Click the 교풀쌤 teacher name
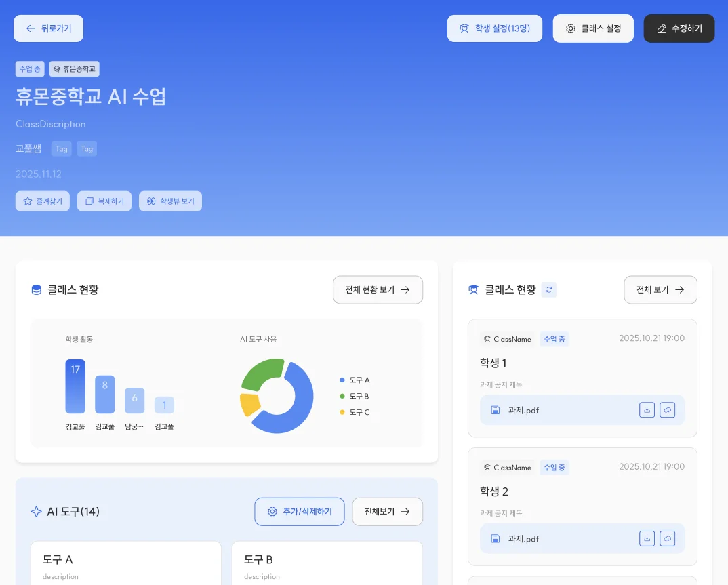The height and width of the screenshot is (585, 728). [x=28, y=148]
